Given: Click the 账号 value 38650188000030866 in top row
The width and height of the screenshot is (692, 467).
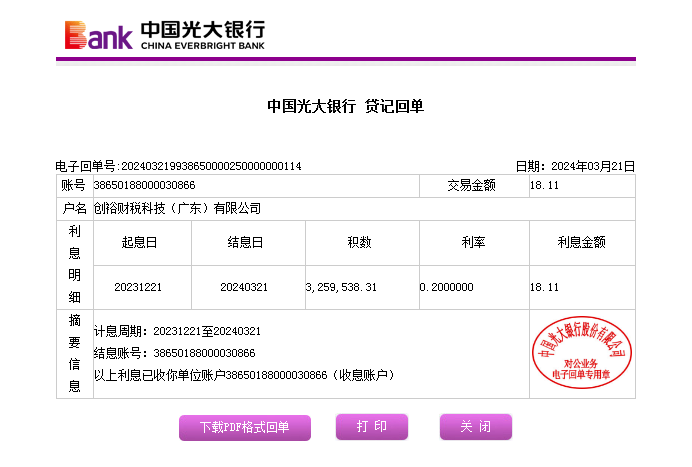Looking at the screenshot, I should (144, 185).
